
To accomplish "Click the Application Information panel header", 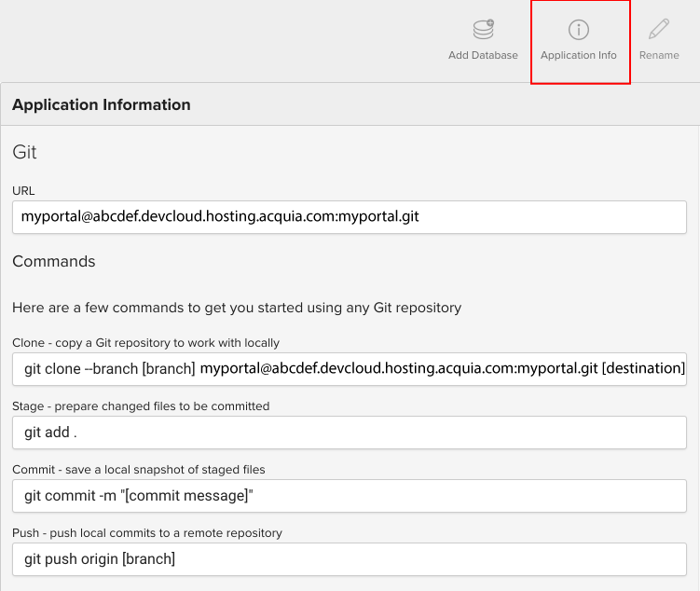I will click(x=102, y=104).
